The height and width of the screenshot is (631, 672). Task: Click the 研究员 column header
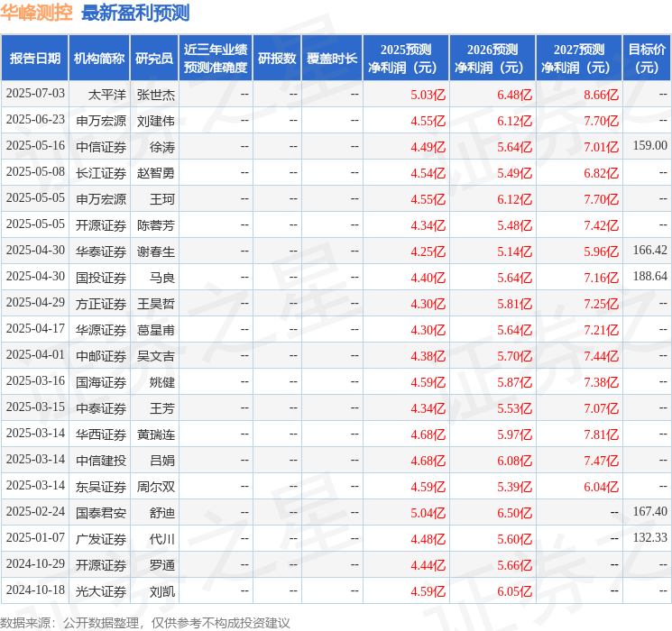(154, 58)
